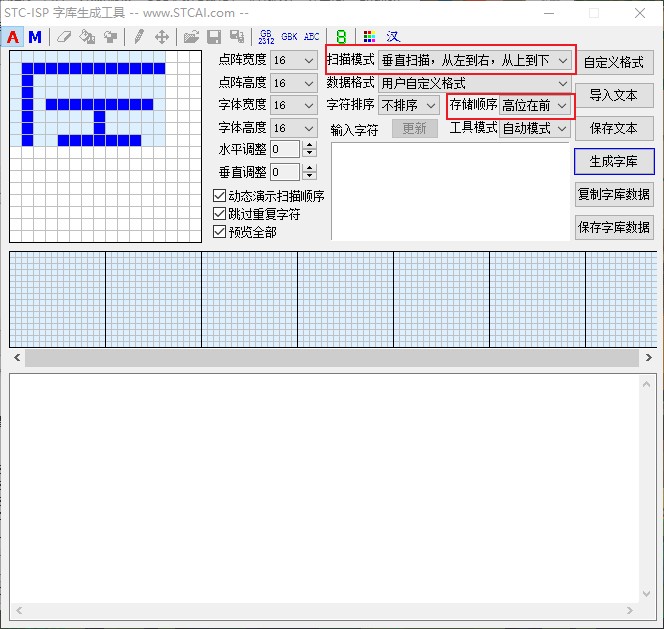The width and height of the screenshot is (664, 629).
Task: Increase the 水平调整 value with up arrow
Action: (310, 145)
